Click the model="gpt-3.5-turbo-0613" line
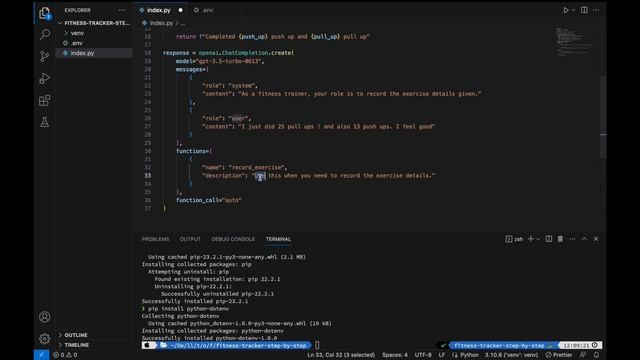 click(220, 61)
